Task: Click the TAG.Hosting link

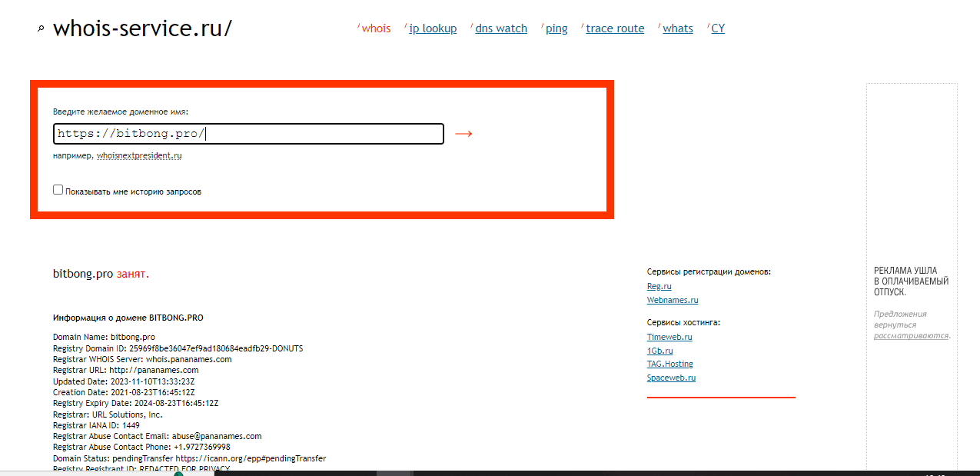Action: pyautogui.click(x=669, y=364)
